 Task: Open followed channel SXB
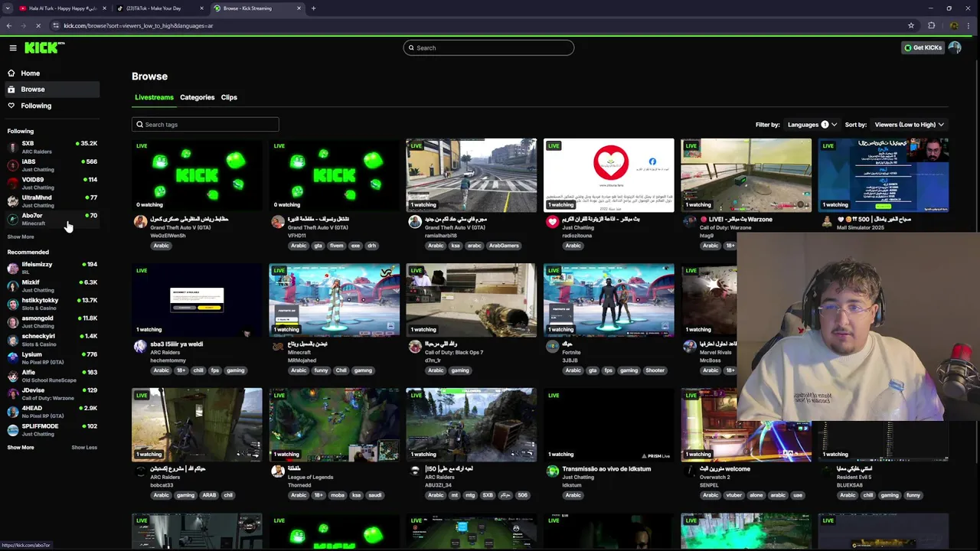[x=52, y=147]
